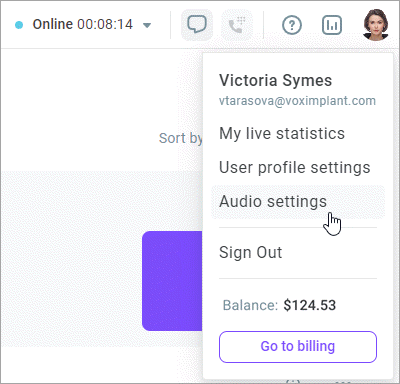Click the Sort by label
The image size is (400, 384).
click(x=180, y=138)
